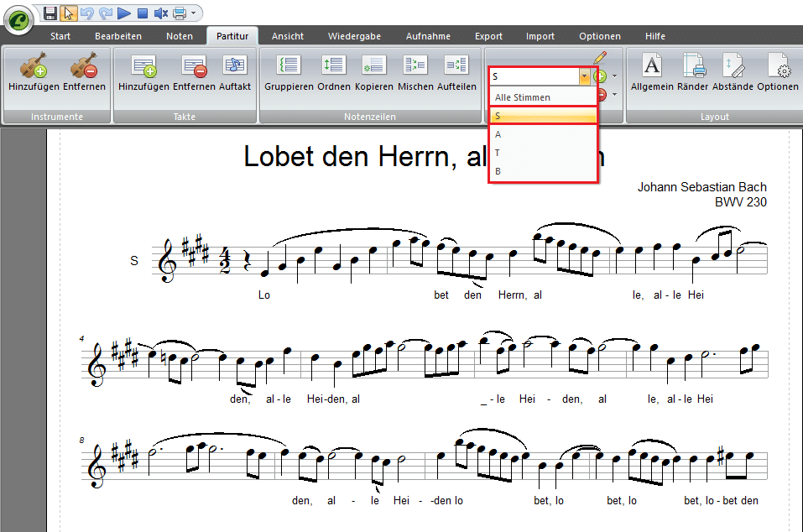The width and height of the screenshot is (803, 532).
Task: Open Abstände spacing settings
Action: pyautogui.click(x=733, y=65)
